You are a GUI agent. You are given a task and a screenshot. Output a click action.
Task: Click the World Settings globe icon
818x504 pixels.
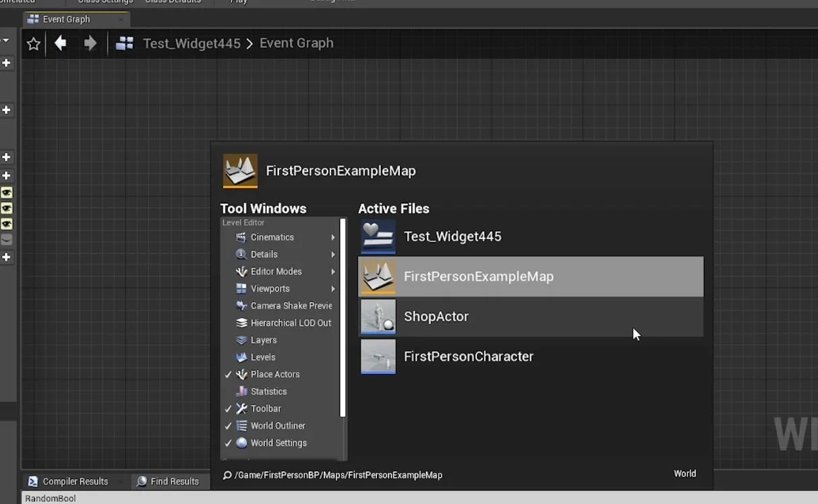(241, 443)
